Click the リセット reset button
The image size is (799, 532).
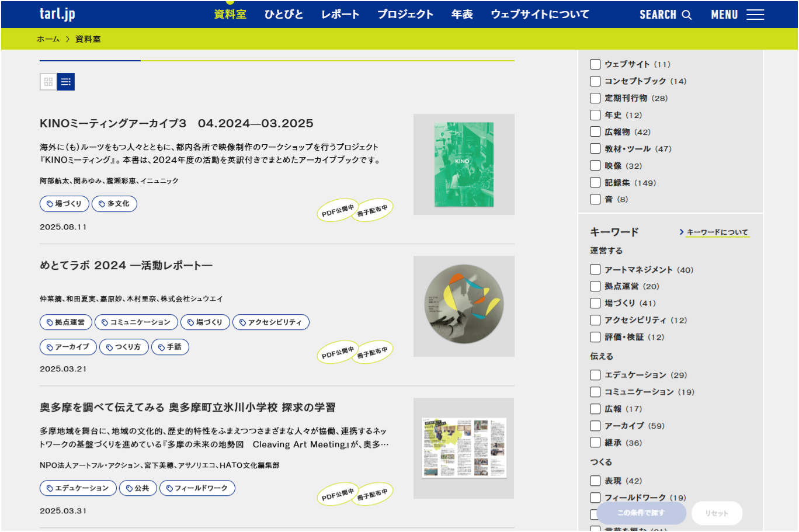[x=717, y=513]
